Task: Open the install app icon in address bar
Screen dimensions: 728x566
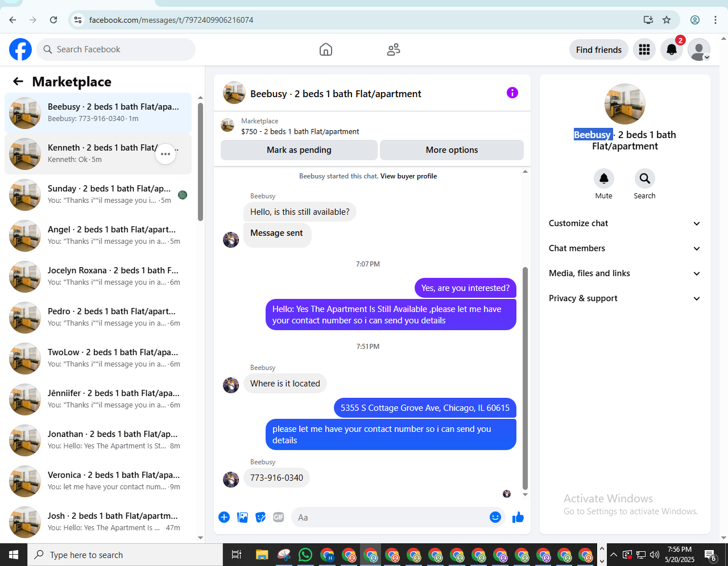Action: pyautogui.click(x=648, y=20)
